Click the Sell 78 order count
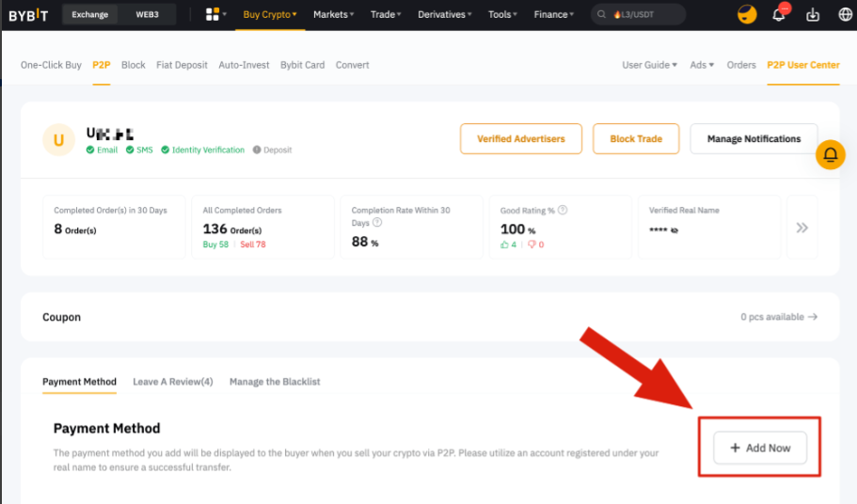 [252, 244]
